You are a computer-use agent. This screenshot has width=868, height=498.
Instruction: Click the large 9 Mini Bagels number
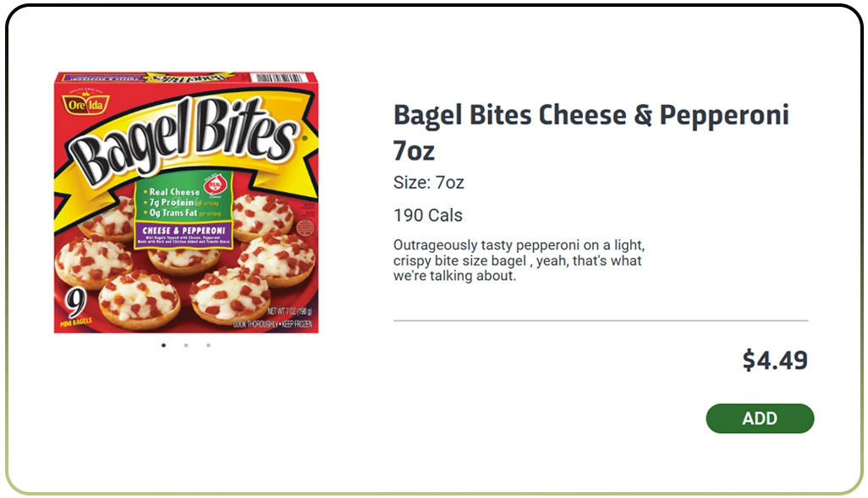point(74,301)
